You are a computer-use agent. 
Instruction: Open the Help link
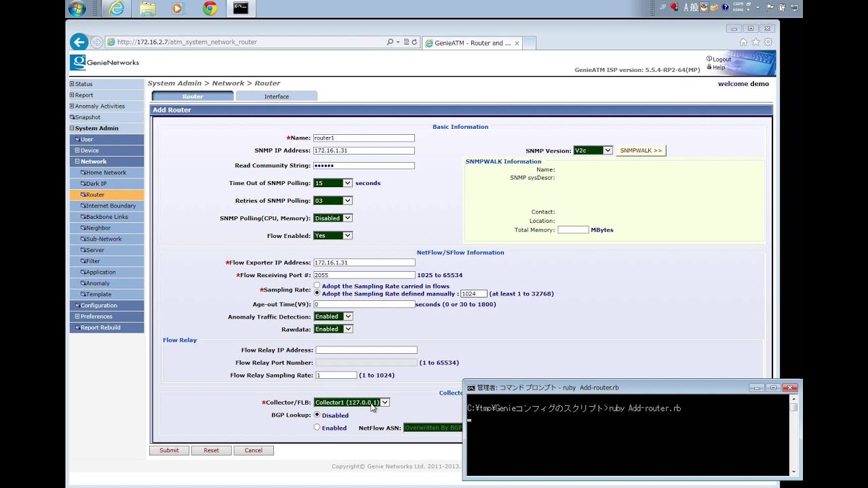pos(716,67)
